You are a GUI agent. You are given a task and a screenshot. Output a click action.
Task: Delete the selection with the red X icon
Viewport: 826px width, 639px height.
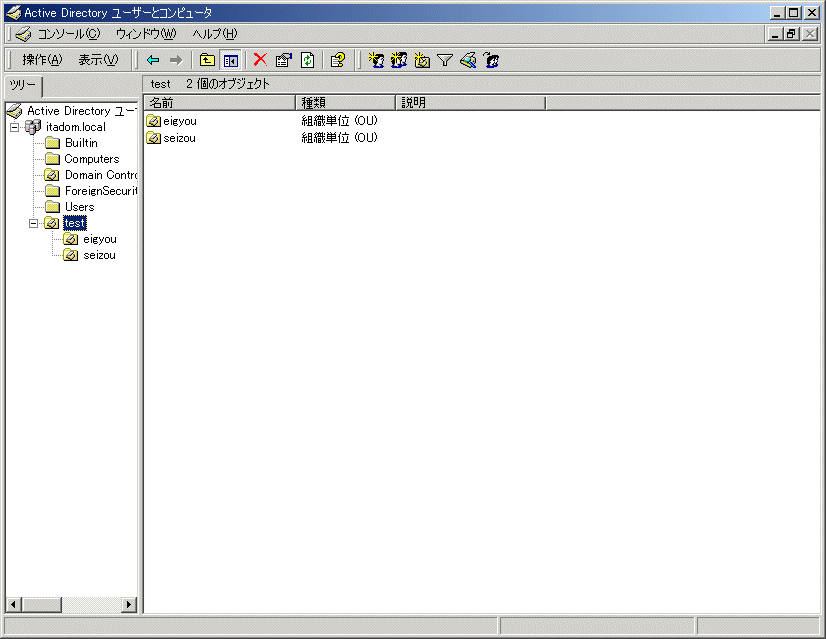tap(260, 60)
